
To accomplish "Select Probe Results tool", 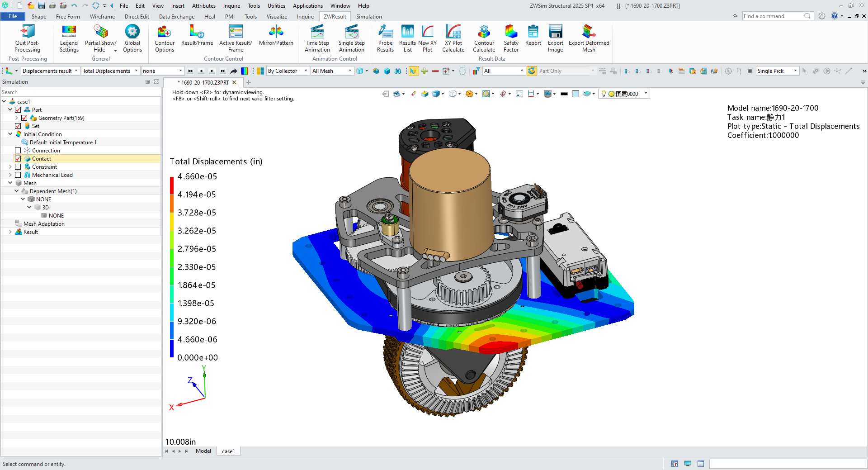I will tap(385, 38).
